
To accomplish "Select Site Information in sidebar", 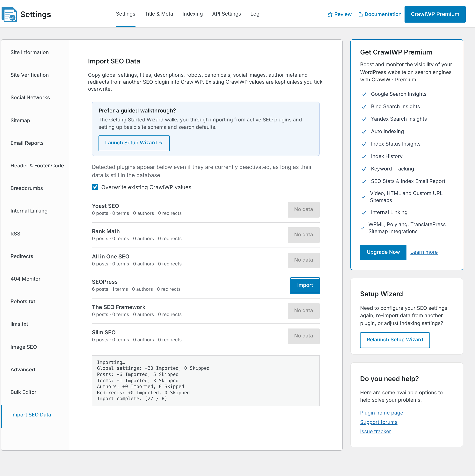I will (x=30, y=52).
